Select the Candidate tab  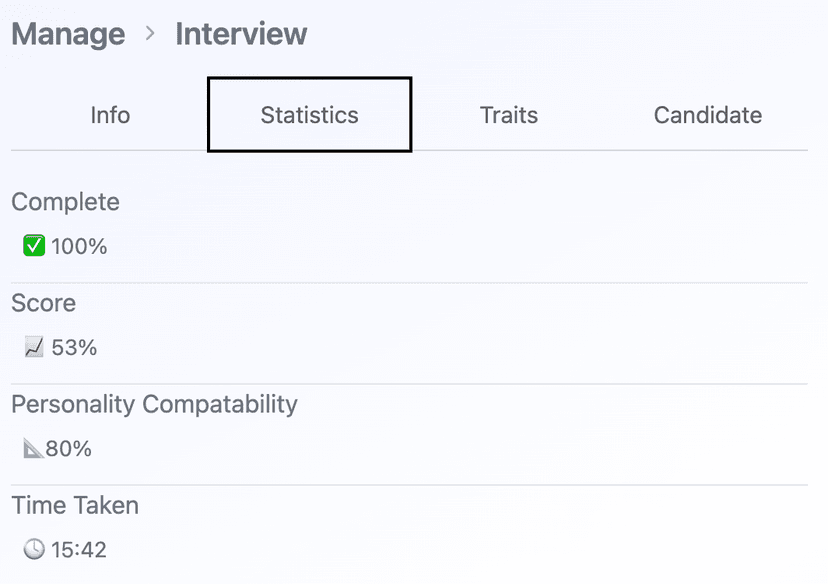click(x=707, y=115)
